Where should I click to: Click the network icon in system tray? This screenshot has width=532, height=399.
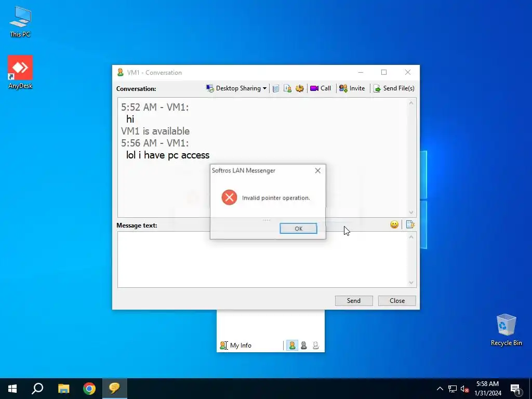pos(453,389)
